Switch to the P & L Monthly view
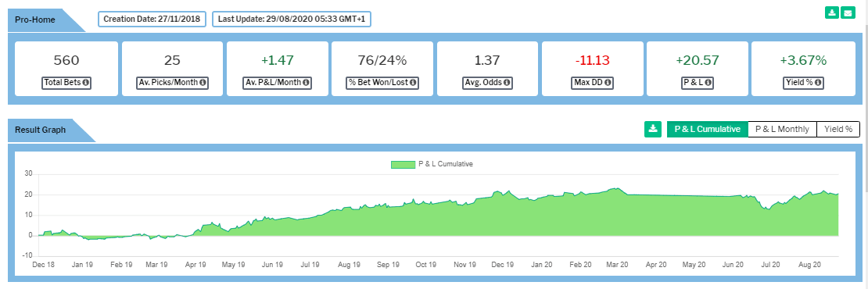This screenshot has width=868, height=289. tap(782, 130)
